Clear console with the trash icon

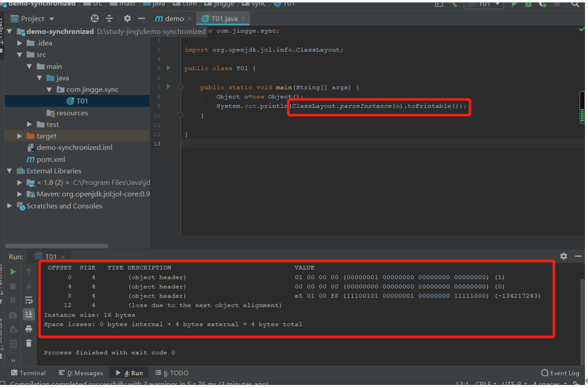click(28, 343)
